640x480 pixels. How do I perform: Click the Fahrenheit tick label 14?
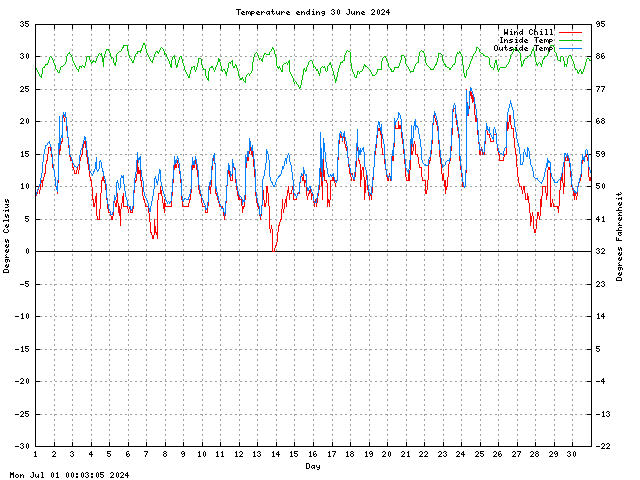(x=601, y=316)
